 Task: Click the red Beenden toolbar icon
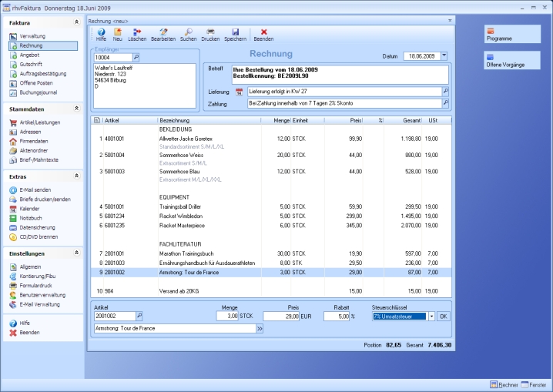pyautogui.click(x=263, y=34)
